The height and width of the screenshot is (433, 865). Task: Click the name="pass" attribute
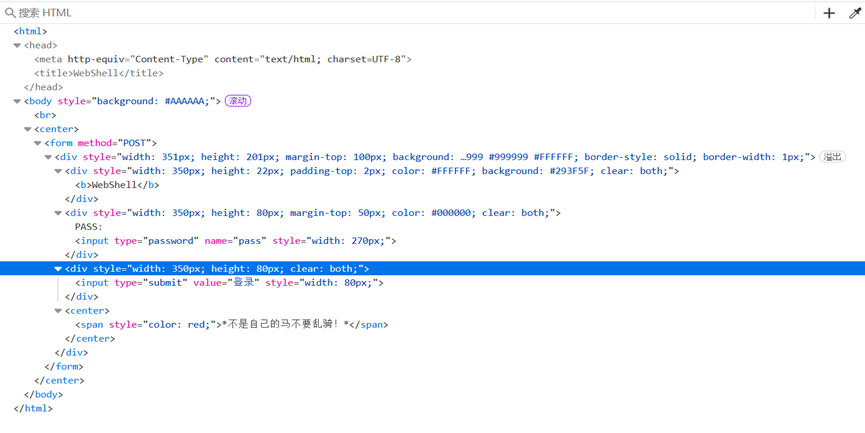pos(236,240)
